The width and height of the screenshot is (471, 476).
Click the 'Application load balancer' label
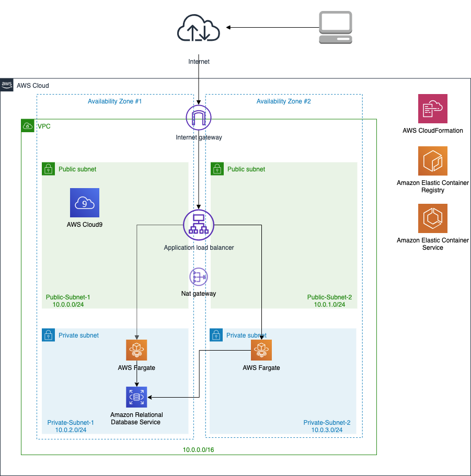click(199, 248)
